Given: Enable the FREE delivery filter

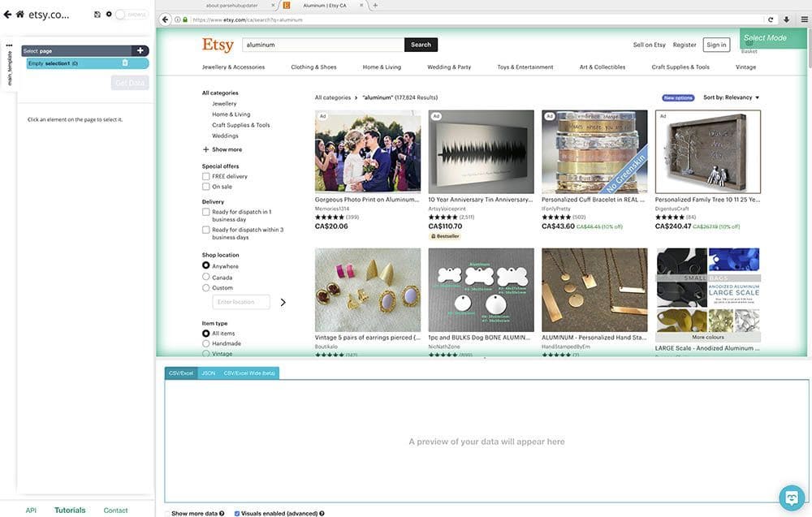Looking at the screenshot, I should coord(204,176).
